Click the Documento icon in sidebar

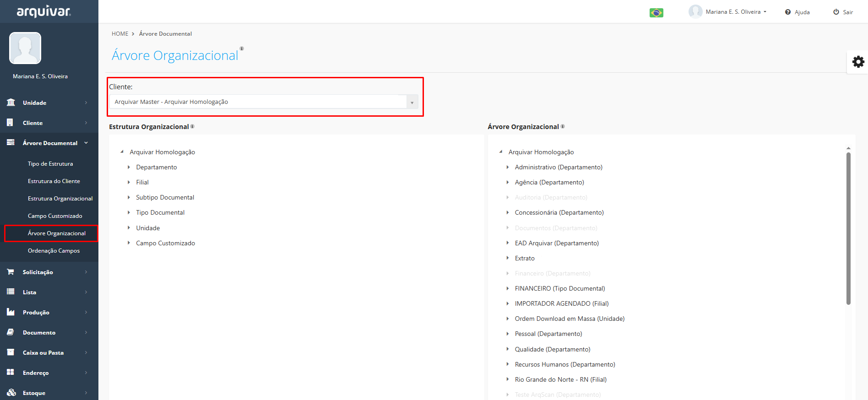(11, 332)
